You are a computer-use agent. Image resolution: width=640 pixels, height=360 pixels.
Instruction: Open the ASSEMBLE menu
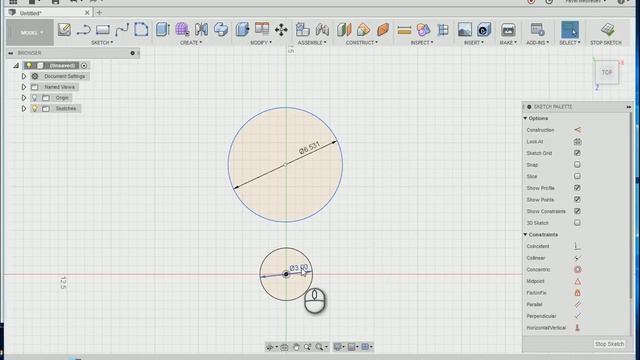312,42
